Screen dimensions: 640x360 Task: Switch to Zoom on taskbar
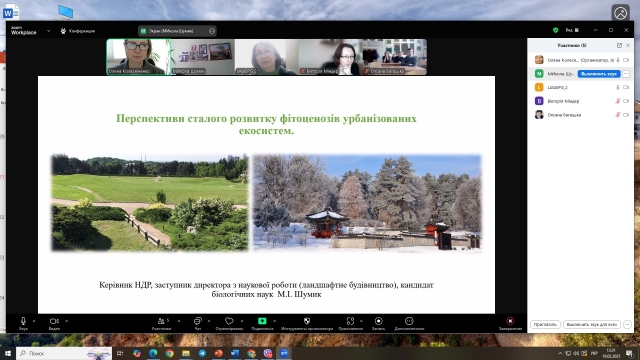tap(284, 353)
